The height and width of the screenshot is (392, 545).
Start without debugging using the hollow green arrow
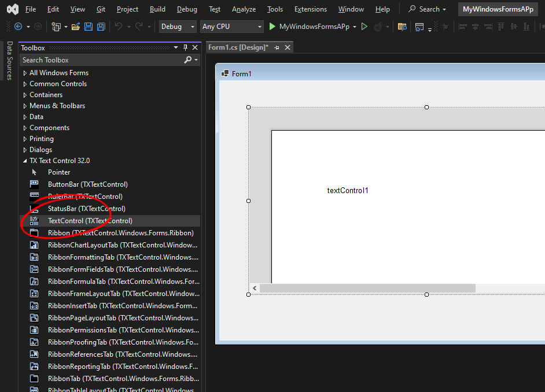[x=364, y=27]
